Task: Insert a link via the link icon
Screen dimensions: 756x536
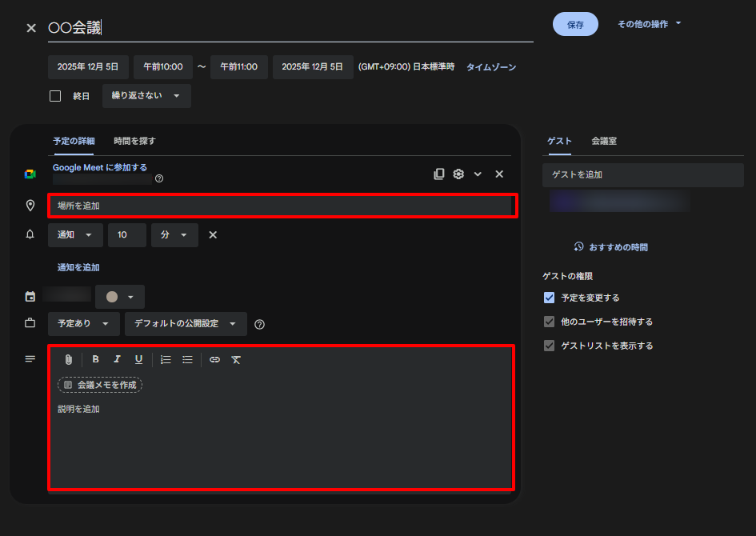Action: [x=214, y=359]
